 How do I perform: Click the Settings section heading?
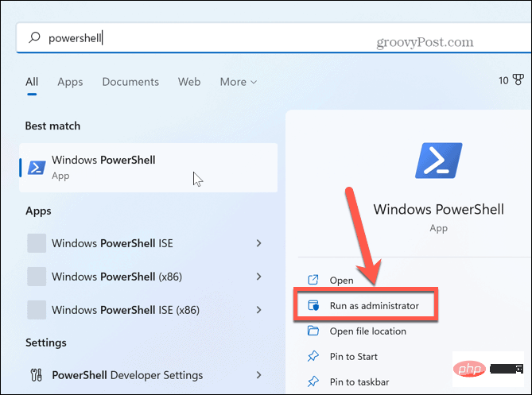[x=46, y=343]
